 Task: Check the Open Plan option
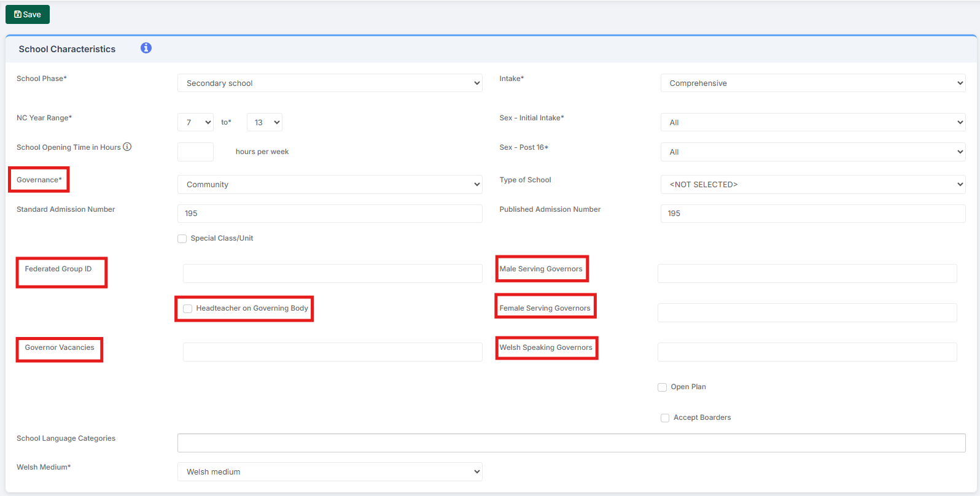(663, 387)
